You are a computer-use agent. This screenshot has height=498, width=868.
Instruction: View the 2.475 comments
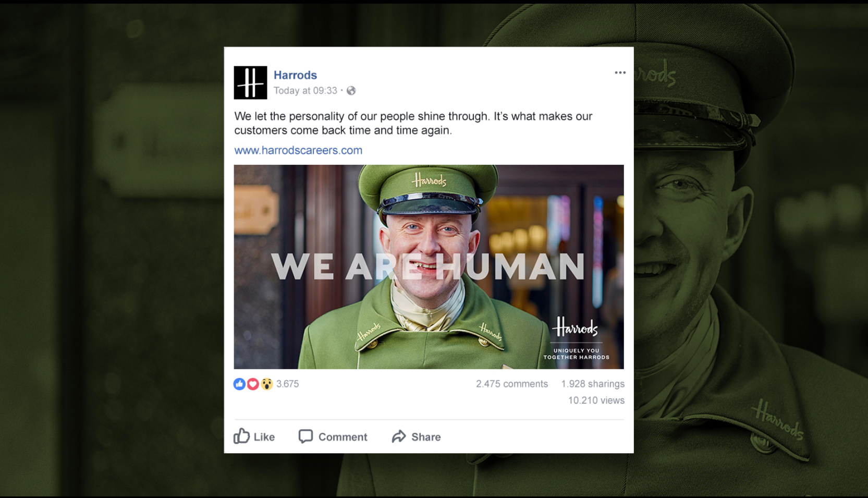[x=512, y=384]
